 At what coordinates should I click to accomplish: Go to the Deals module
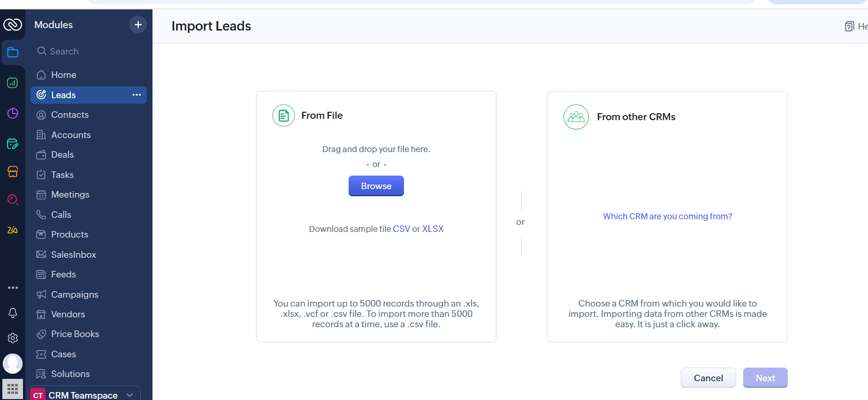click(x=62, y=154)
